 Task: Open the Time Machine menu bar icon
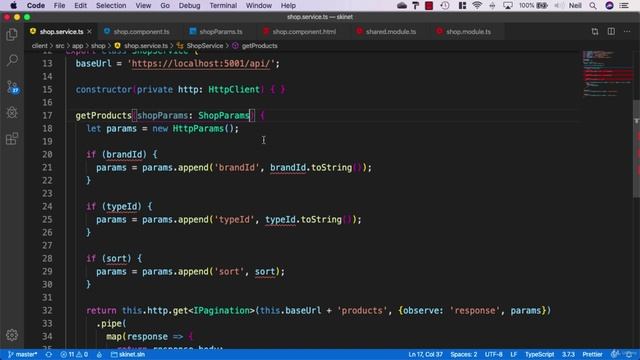pos(445,5)
